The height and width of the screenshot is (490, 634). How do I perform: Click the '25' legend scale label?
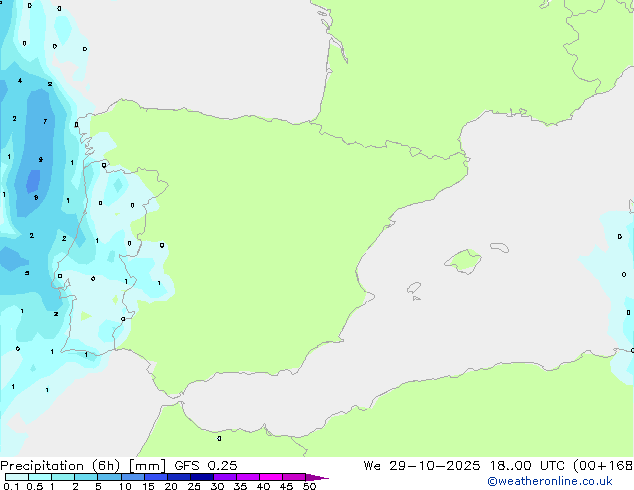click(x=194, y=486)
